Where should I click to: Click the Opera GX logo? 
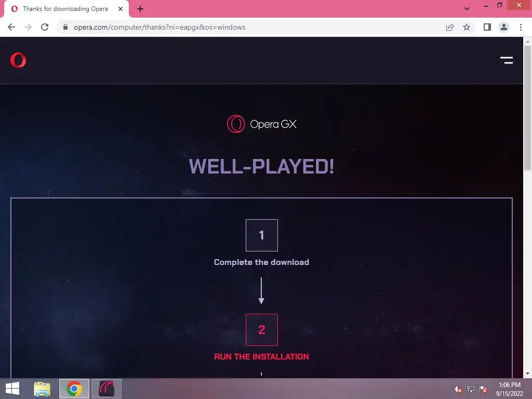pos(262,124)
